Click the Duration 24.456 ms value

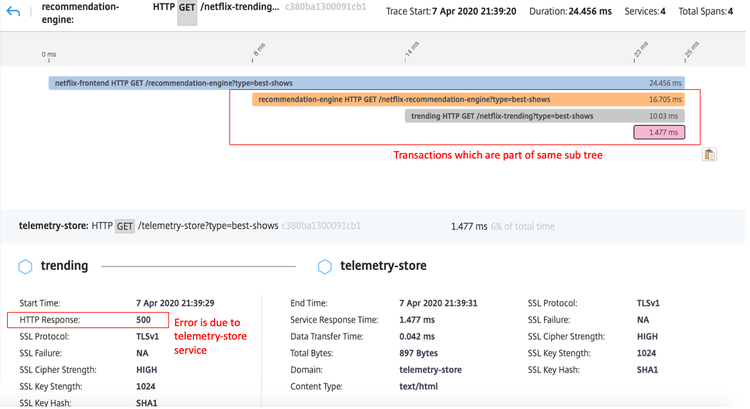click(x=590, y=11)
